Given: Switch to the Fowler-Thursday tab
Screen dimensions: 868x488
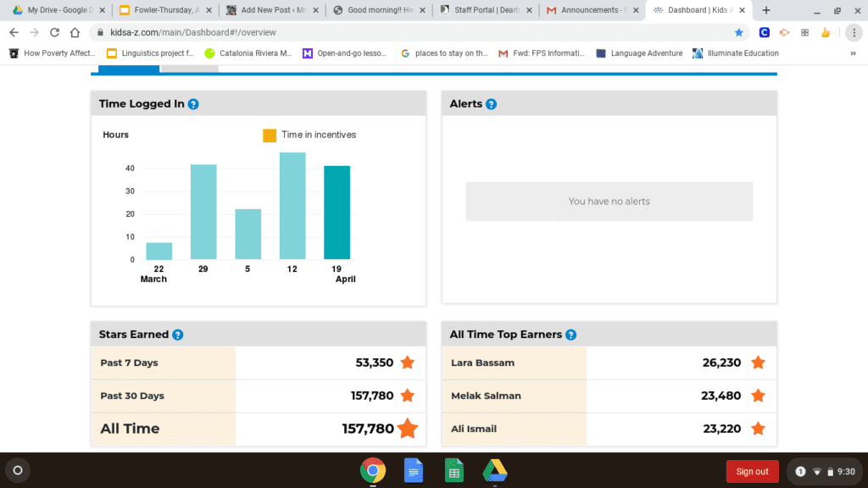Looking at the screenshot, I should point(164,10).
